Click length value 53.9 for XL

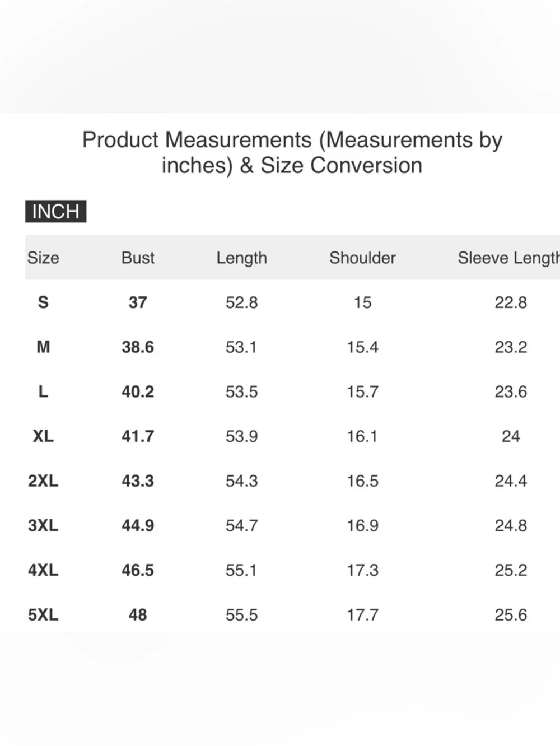[x=241, y=436]
